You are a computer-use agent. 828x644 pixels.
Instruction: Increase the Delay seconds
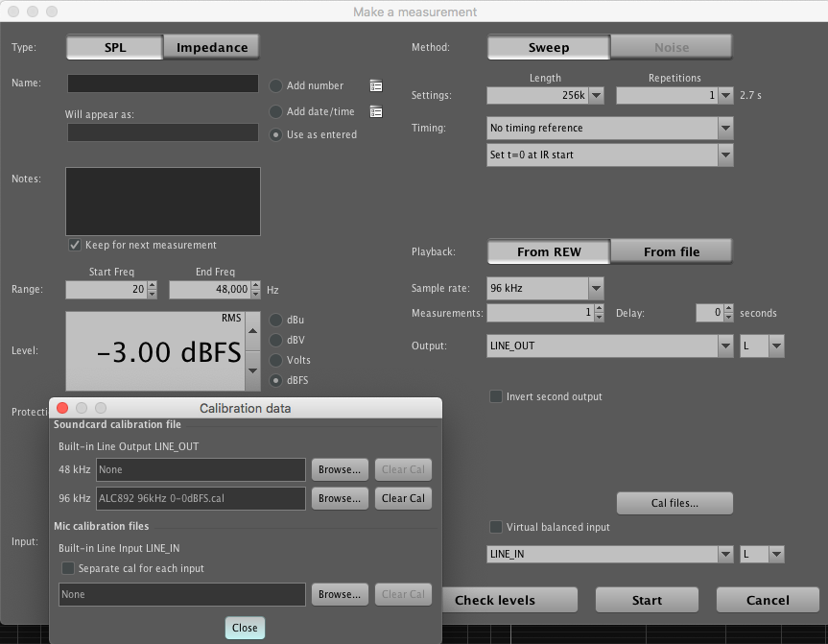pos(729,309)
